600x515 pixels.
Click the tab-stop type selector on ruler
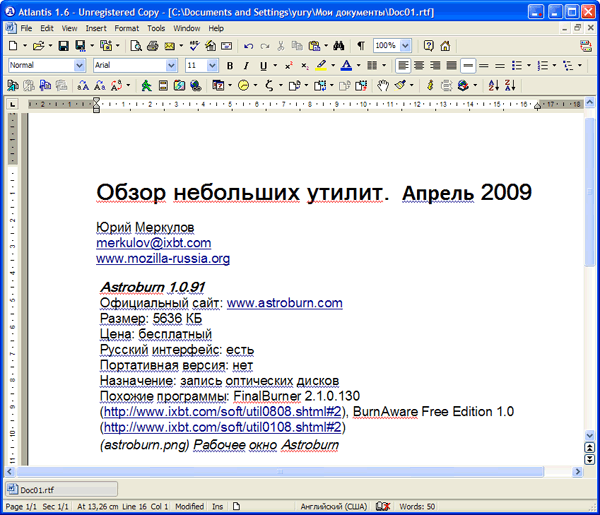pos(13,104)
